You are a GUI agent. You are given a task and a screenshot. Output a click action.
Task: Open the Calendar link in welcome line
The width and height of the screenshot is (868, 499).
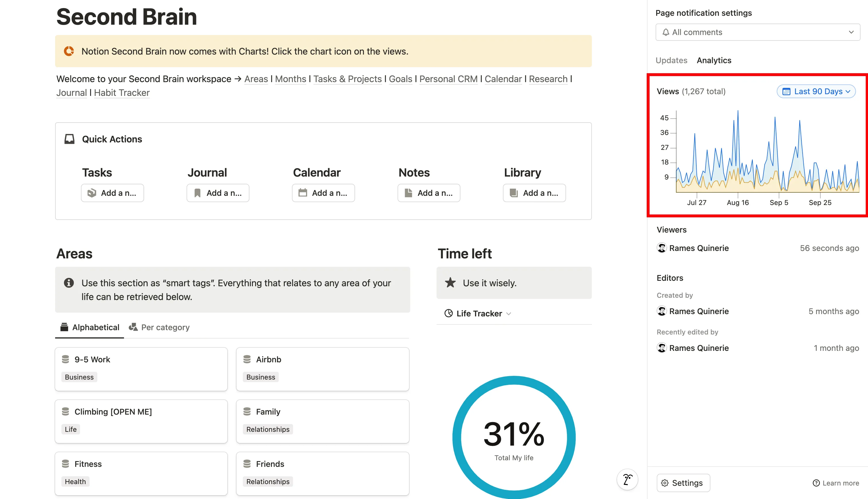coord(503,79)
